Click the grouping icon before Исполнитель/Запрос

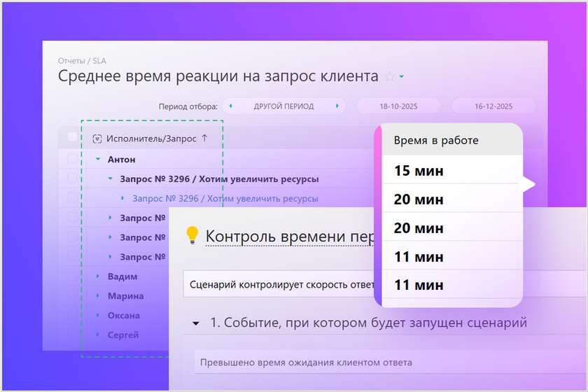click(x=98, y=139)
